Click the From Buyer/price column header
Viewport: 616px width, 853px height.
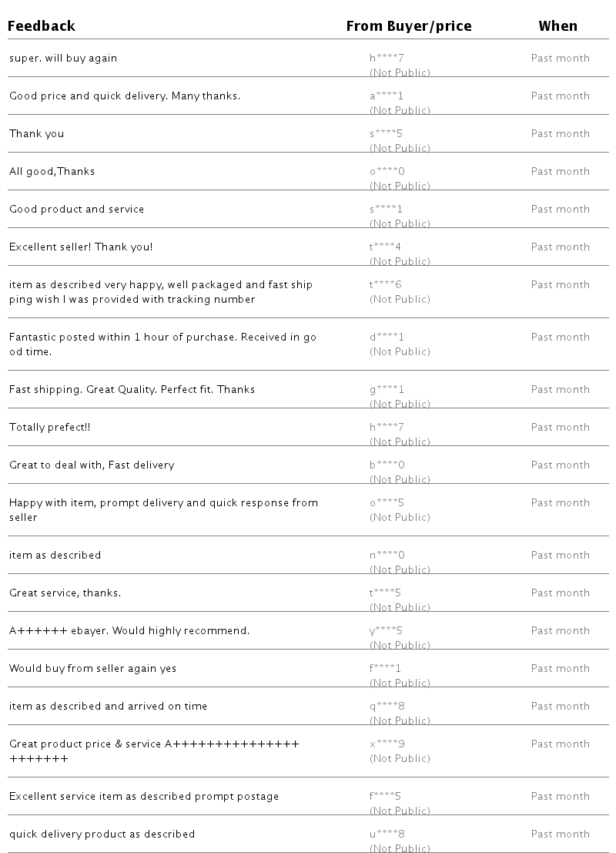tap(408, 26)
